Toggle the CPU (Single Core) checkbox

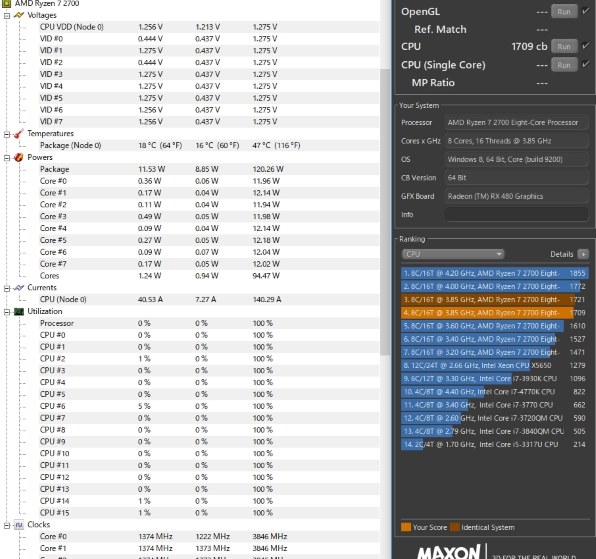[x=586, y=64]
